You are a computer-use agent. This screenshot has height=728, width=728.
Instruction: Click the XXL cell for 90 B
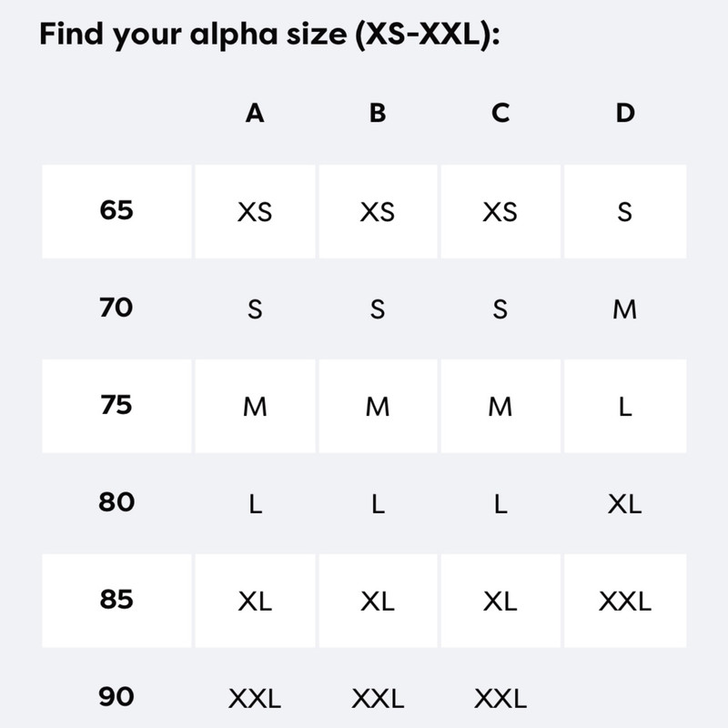point(378,698)
